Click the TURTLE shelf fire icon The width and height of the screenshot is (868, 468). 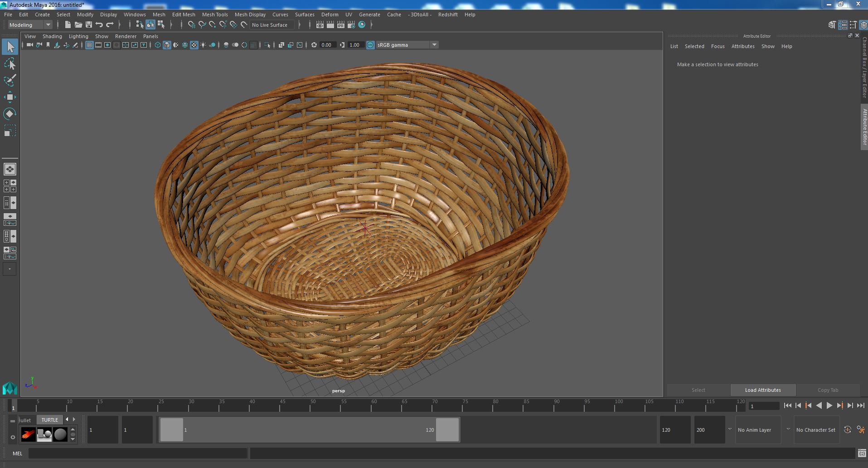(x=28, y=434)
